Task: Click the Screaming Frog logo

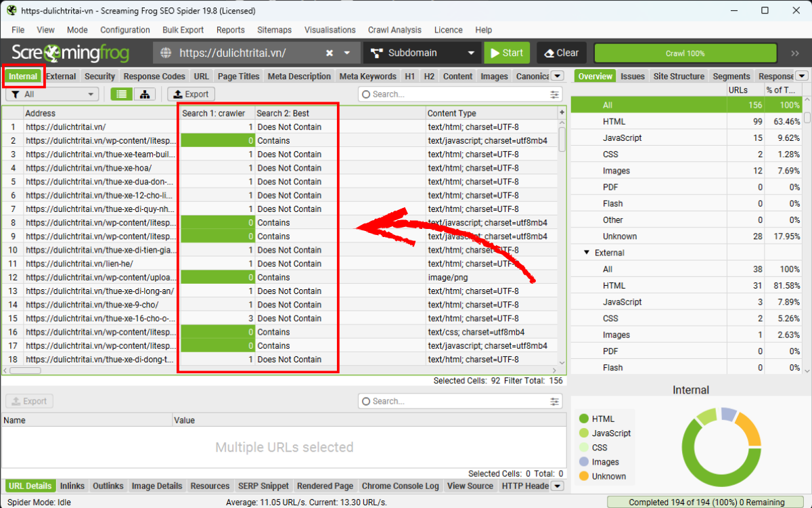Action: pos(70,53)
